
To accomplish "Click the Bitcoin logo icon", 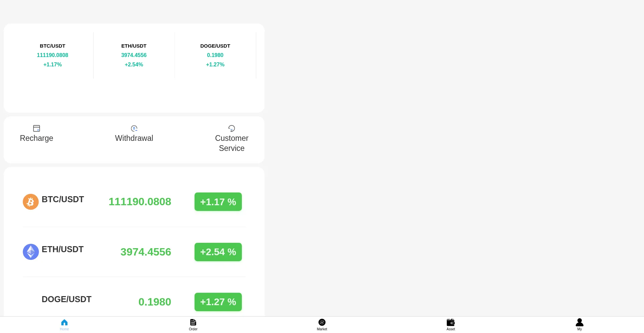I will (31, 202).
